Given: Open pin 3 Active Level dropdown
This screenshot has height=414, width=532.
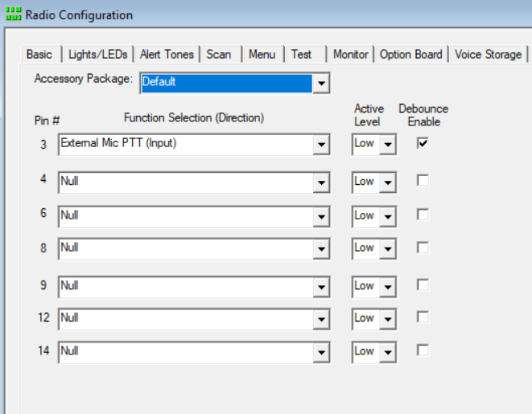Looking at the screenshot, I should point(388,145).
